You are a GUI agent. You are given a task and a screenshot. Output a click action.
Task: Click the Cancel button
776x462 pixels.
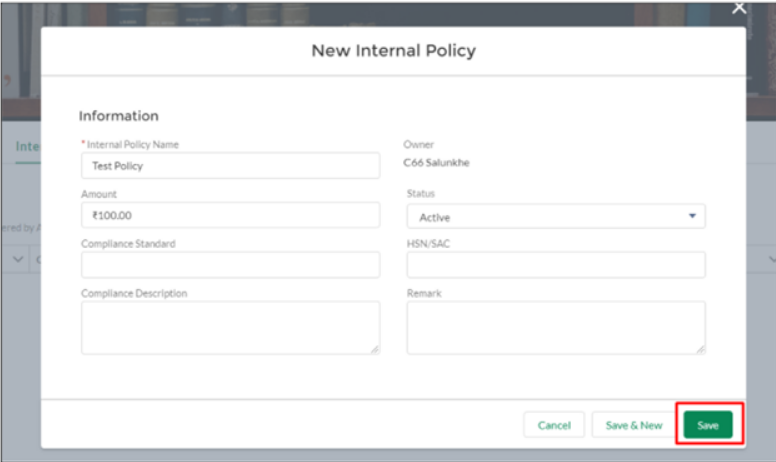(554, 425)
